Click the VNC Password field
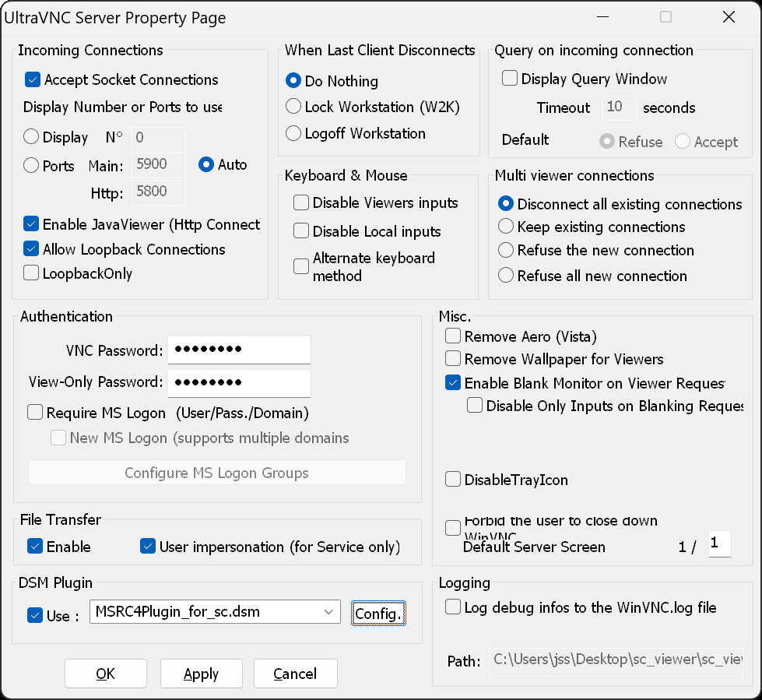The height and width of the screenshot is (700, 762). [x=239, y=350]
